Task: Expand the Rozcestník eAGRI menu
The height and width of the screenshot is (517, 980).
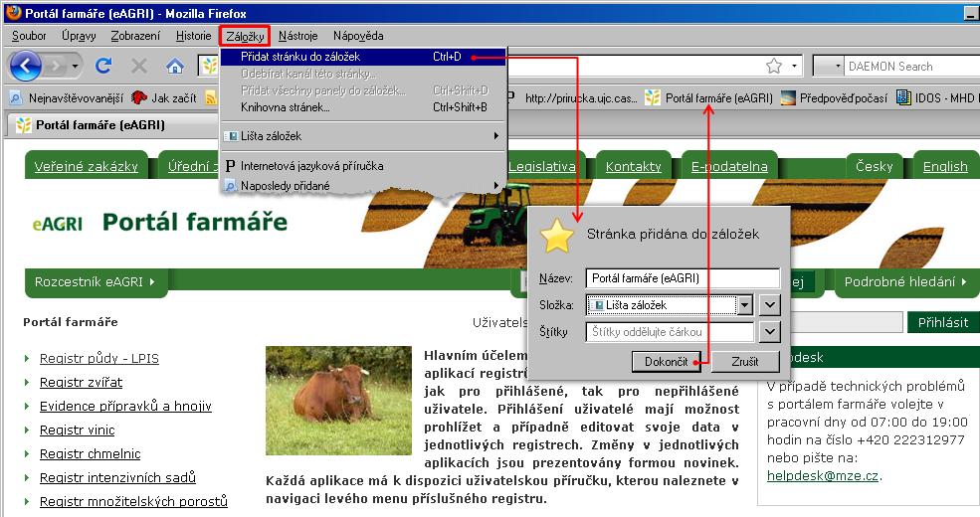Action: [x=95, y=281]
